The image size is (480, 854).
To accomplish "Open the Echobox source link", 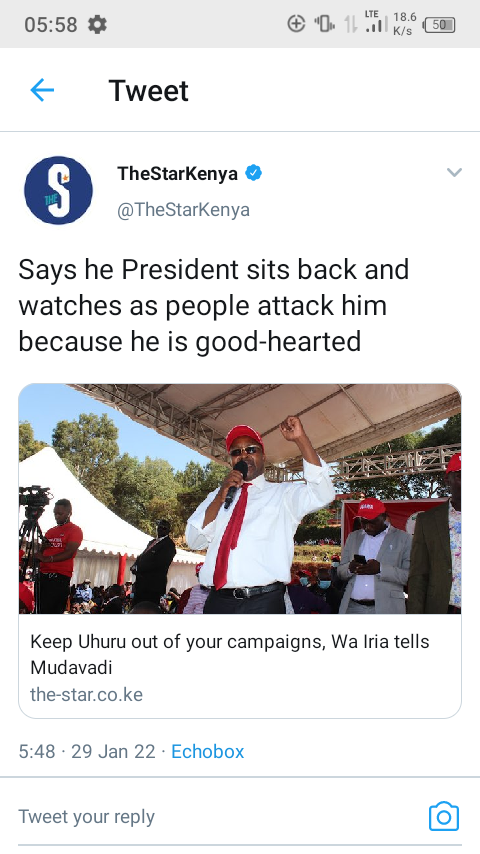I will pos(208,752).
